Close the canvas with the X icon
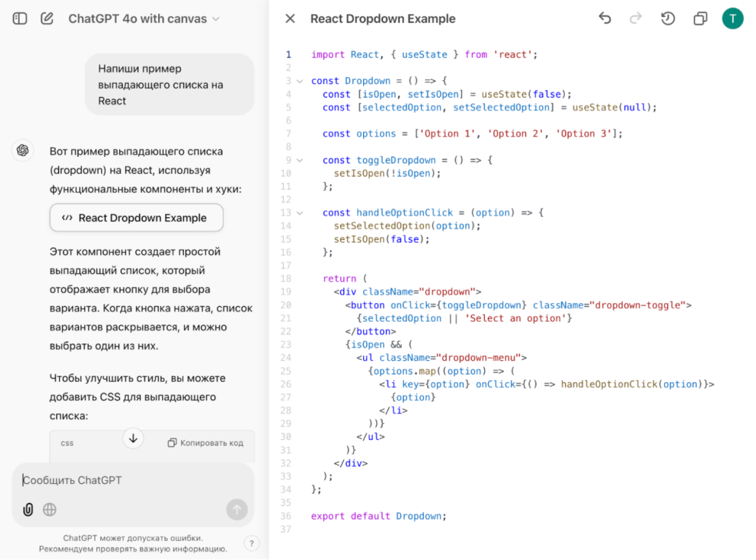The width and height of the screenshot is (756, 560). click(x=290, y=19)
